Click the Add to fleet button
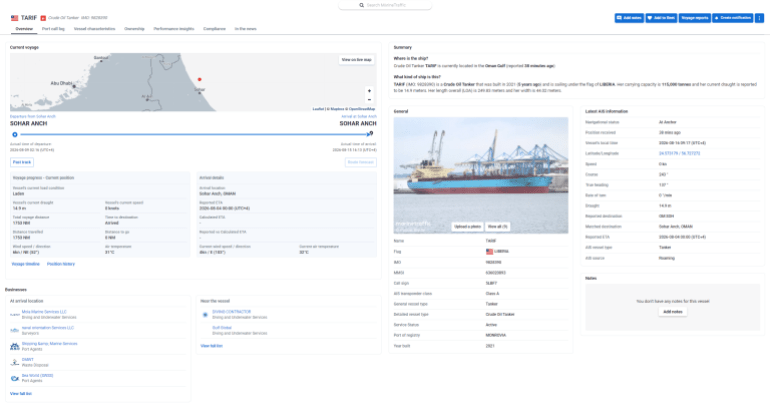The width and height of the screenshot is (770, 410). click(x=661, y=18)
